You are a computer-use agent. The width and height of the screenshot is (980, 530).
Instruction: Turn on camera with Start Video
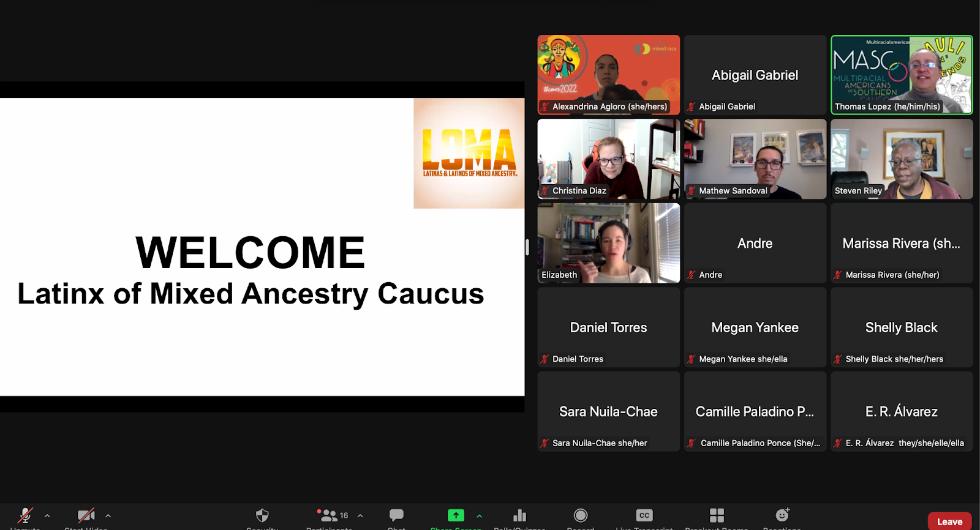(86, 516)
